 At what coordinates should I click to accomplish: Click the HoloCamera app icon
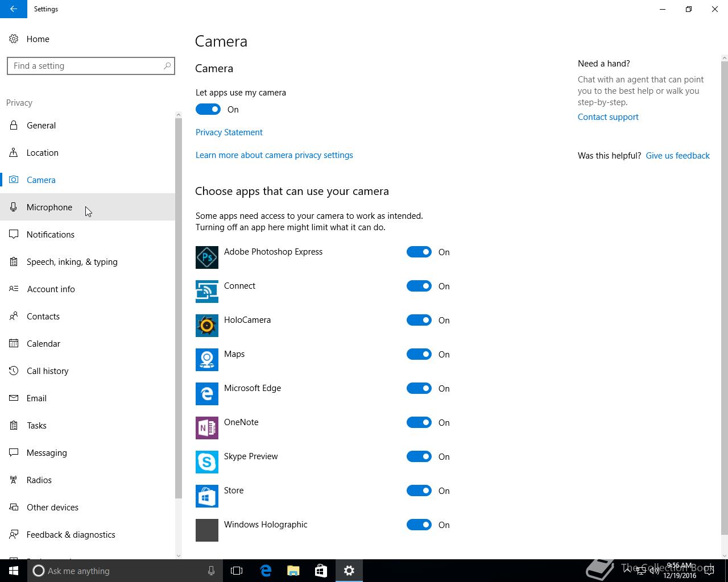point(207,326)
